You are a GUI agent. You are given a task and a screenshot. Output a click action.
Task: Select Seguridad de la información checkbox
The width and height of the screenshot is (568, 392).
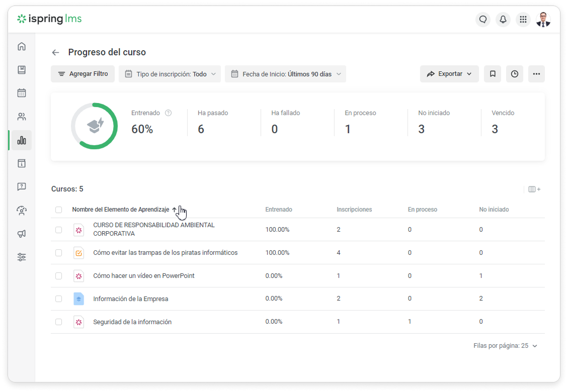pos(59,322)
